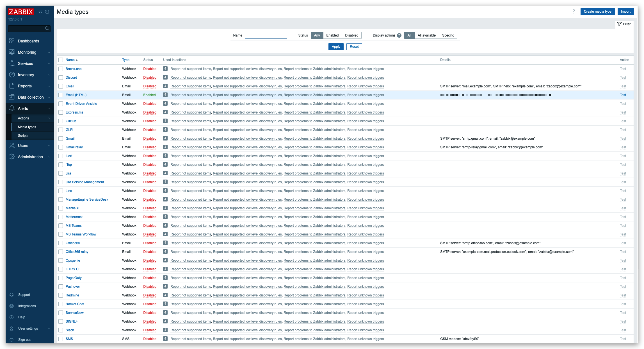The image size is (644, 349).
Task: Select Enabled status filter
Action: [x=332, y=35]
